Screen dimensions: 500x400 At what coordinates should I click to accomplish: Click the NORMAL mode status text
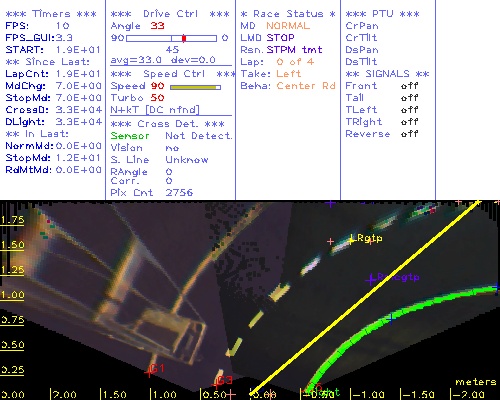[x=288, y=26]
